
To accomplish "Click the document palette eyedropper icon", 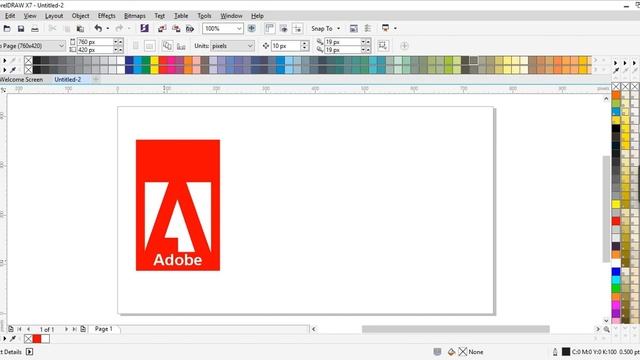I will pyautogui.click(x=13, y=339).
